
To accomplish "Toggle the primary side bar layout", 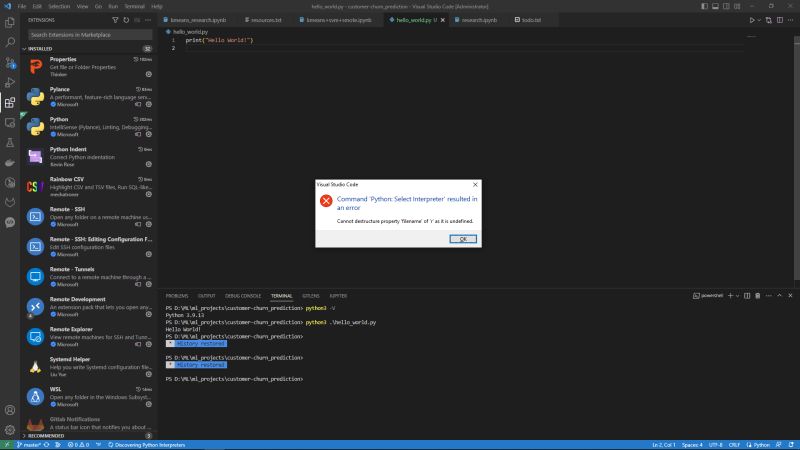I will tap(704, 6).
